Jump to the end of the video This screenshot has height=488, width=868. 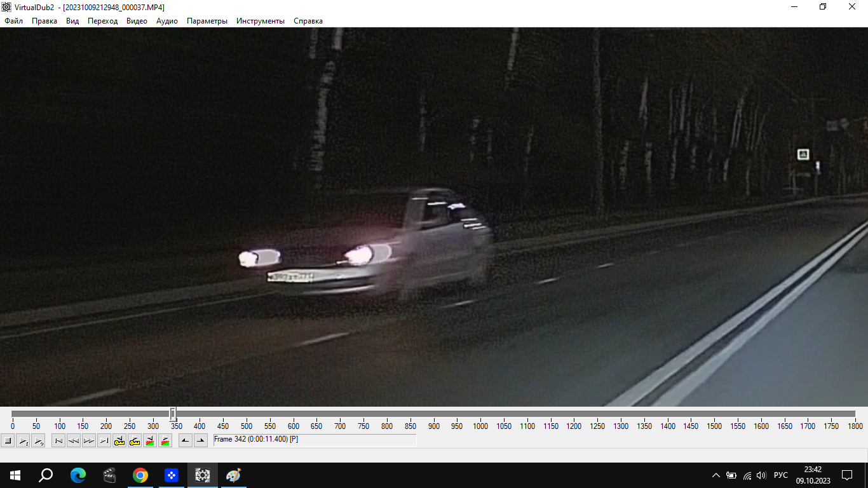pos(104,440)
